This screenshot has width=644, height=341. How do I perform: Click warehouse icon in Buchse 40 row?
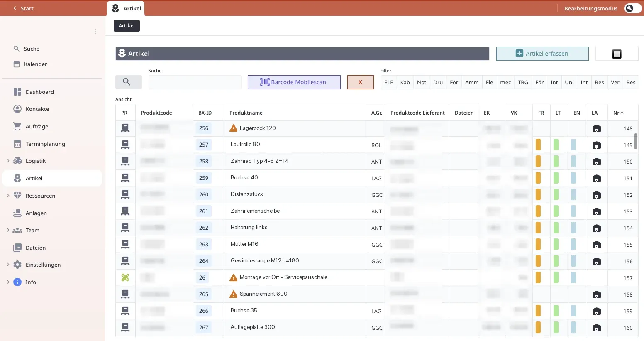pyautogui.click(x=597, y=178)
